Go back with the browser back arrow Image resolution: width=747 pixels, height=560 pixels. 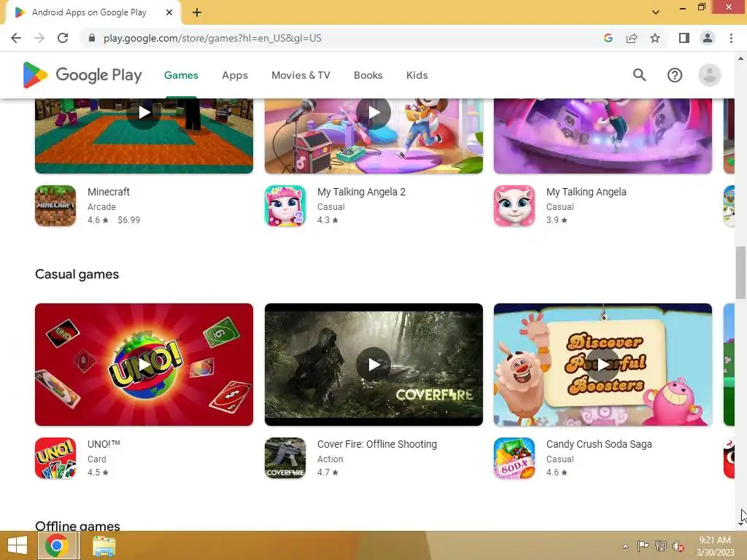click(x=16, y=38)
